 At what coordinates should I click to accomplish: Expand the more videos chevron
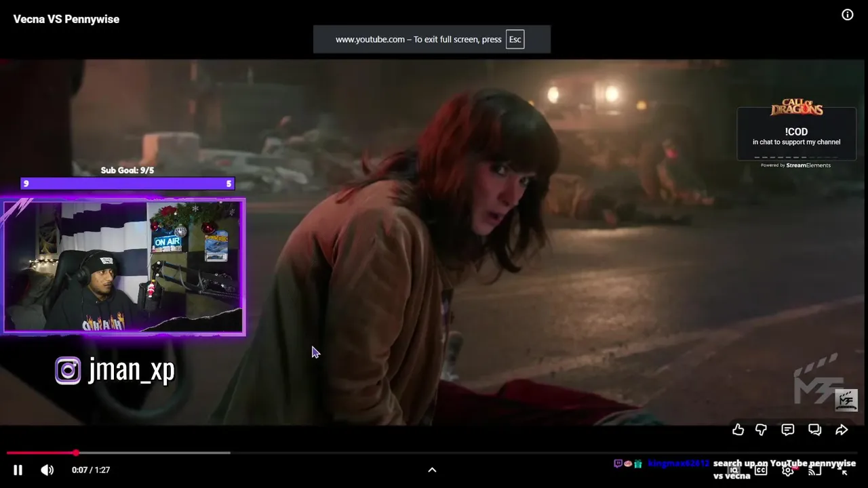432,470
